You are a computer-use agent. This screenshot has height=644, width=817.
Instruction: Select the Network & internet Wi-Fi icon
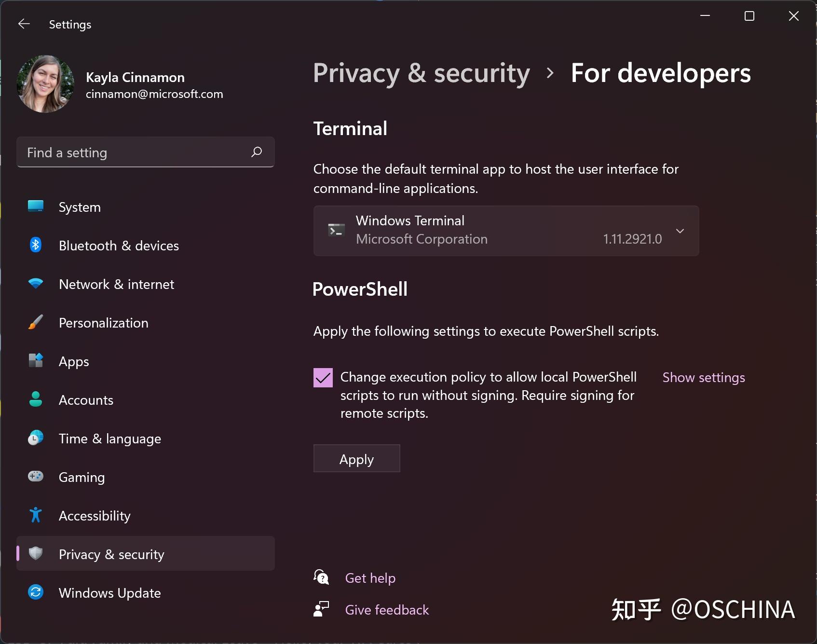(35, 284)
